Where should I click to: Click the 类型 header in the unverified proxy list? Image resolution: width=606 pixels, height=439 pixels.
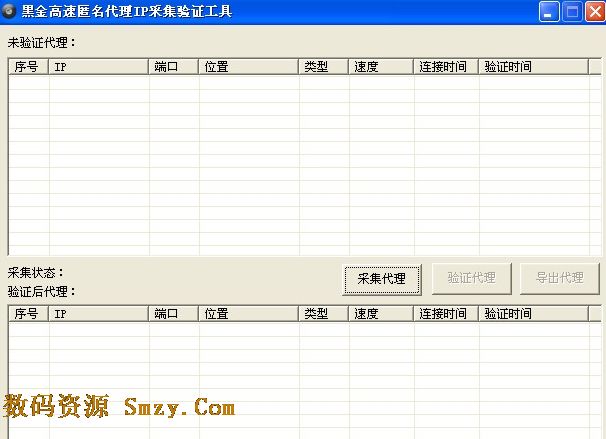click(x=324, y=67)
